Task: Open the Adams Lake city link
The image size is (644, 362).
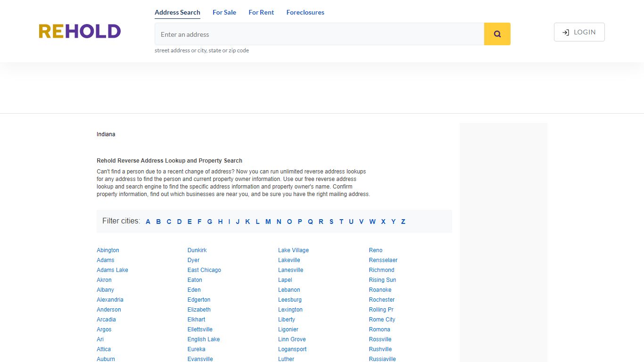Action: pos(112,270)
